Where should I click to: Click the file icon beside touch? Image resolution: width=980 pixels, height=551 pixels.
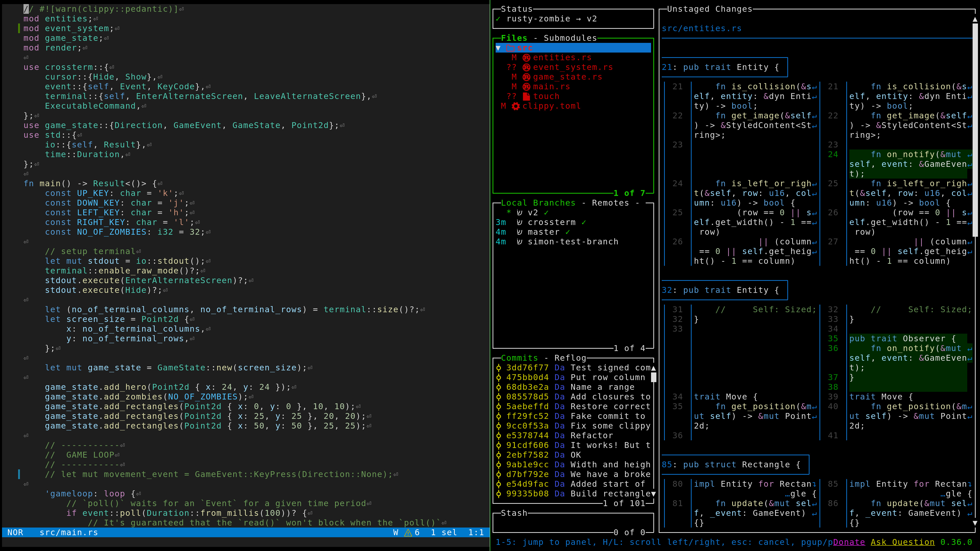click(x=526, y=96)
